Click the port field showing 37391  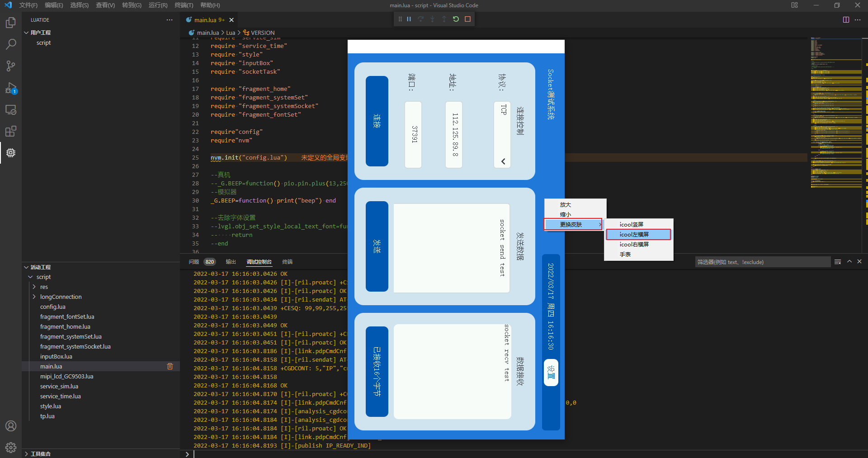click(413, 135)
